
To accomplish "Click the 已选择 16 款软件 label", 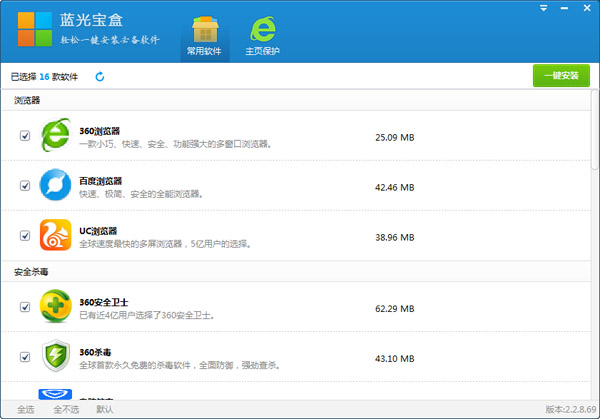I will click(44, 77).
